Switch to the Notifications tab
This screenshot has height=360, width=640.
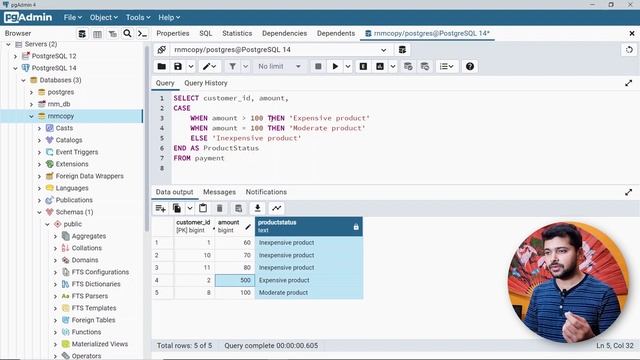point(266,192)
